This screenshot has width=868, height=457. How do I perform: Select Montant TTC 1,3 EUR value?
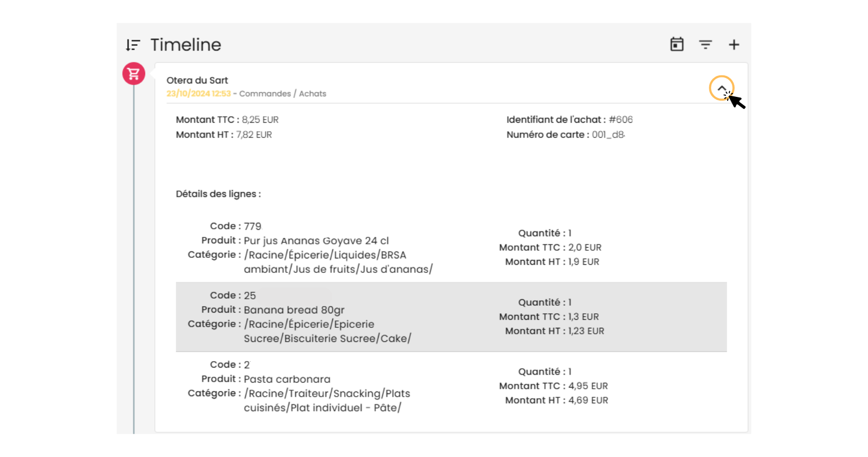pyautogui.click(x=584, y=317)
